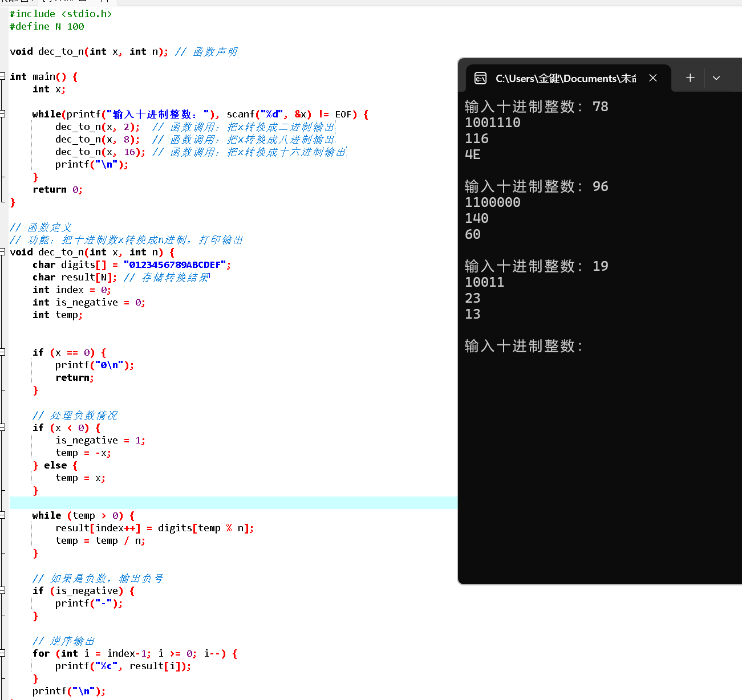The image size is (742, 700).
Task: Click the '// 处理负数情况' comment
Action: pyautogui.click(x=75, y=415)
